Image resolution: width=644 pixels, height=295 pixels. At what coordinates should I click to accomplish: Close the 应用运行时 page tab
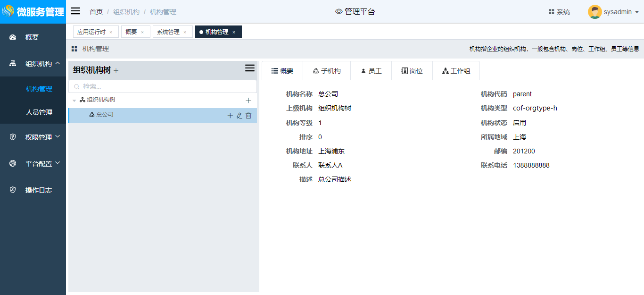tap(111, 32)
